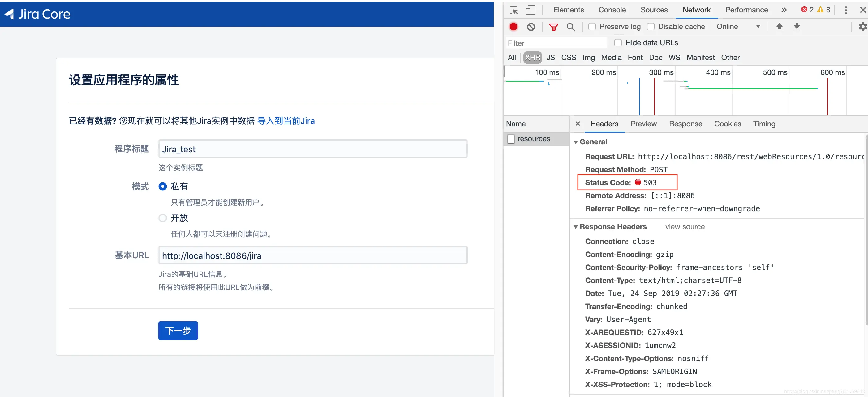Open the Response tab
The image size is (868, 397).
pos(685,124)
